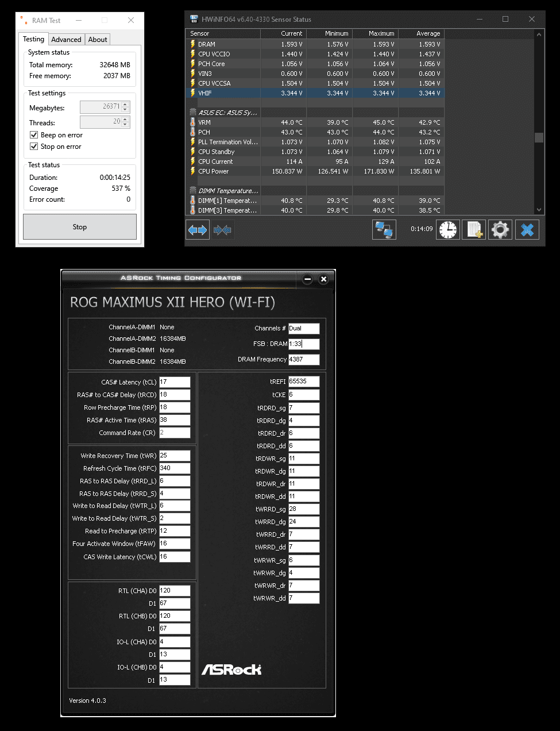Image resolution: width=560 pixels, height=731 pixels.
Task: Click the HWiNFO64 title bar app icon
Action: point(194,19)
